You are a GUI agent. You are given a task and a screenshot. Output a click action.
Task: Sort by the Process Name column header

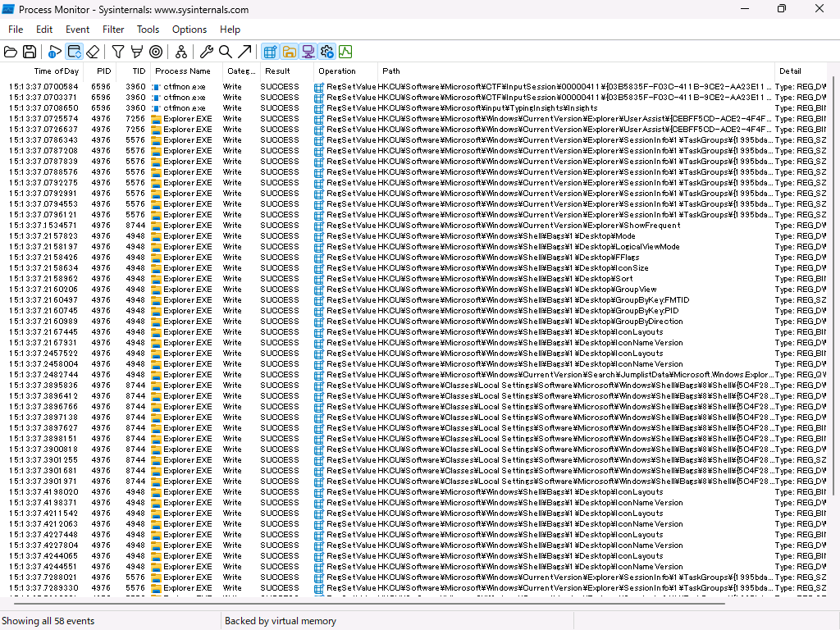182,71
